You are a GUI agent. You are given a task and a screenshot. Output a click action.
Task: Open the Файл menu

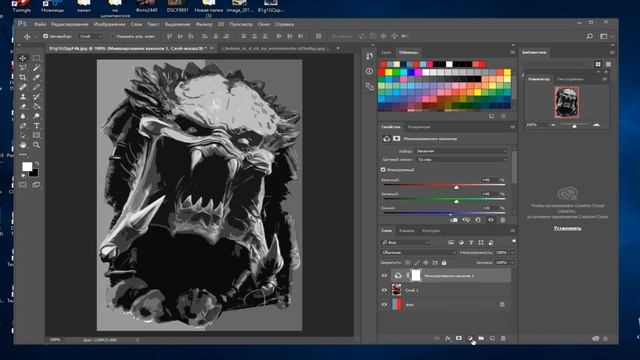pos(40,24)
